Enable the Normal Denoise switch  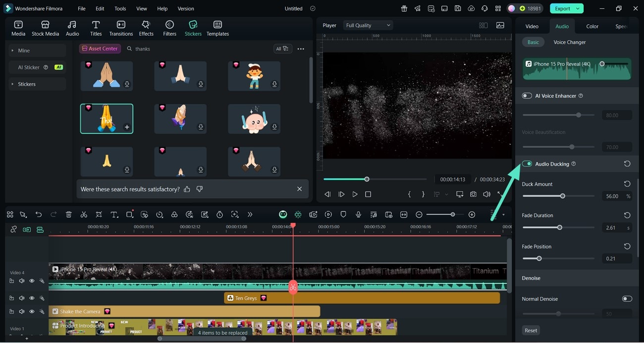[627, 299]
